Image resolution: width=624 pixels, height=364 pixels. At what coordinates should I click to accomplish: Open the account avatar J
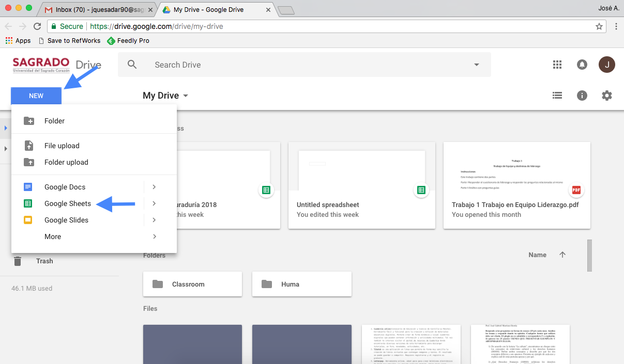click(607, 65)
